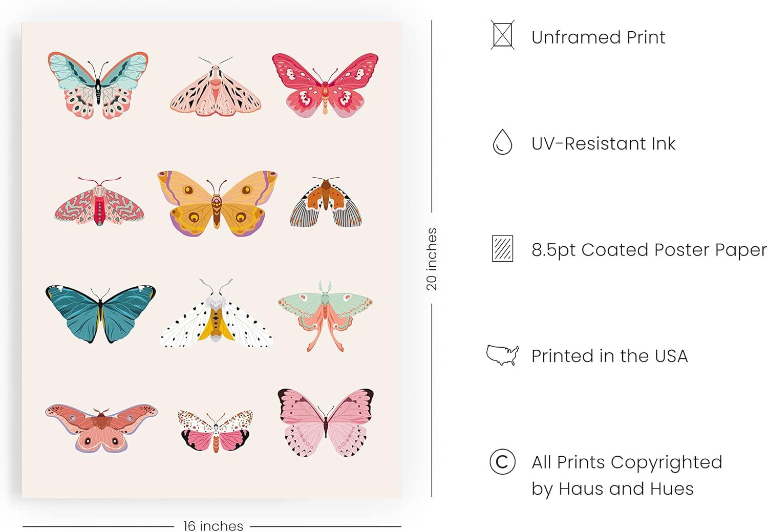768x532 pixels.
Task: Click the '8.5pt Coated Poster Paper' text
Action: [x=649, y=250]
